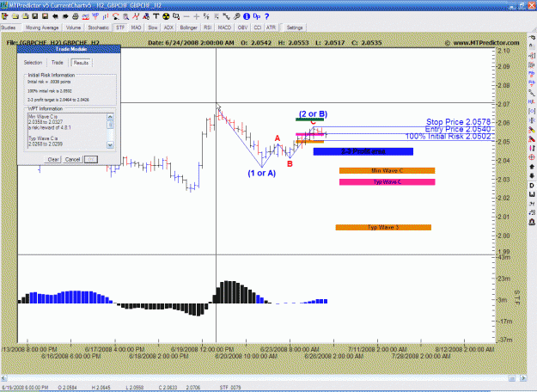Toggle the Stochastic study
537x392 pixels.
click(98, 28)
